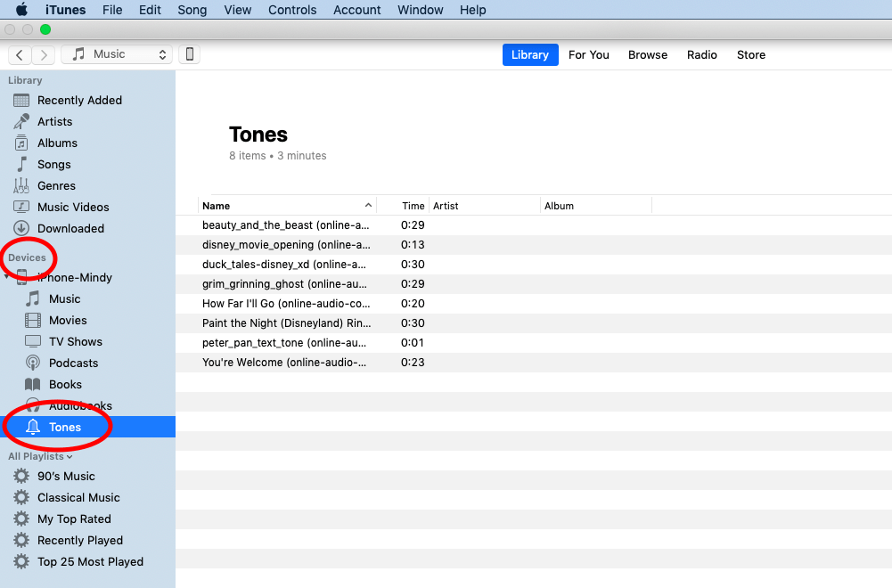892x588 pixels.
Task: Select the peter_pan_text_tone row
Action: 534,343
